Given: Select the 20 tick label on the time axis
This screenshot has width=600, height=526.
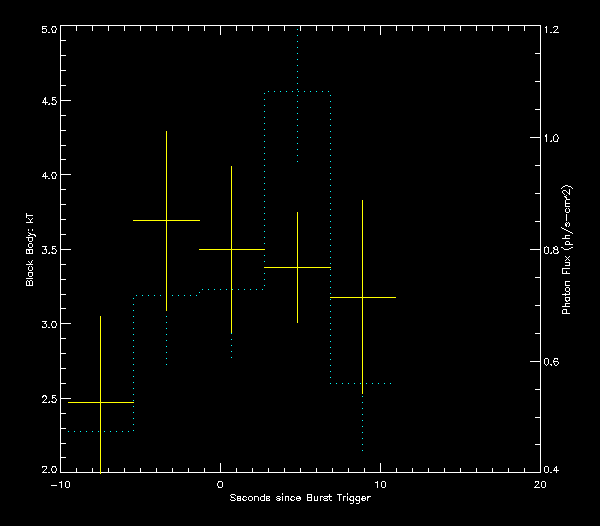Looking at the screenshot, I should (x=539, y=483).
